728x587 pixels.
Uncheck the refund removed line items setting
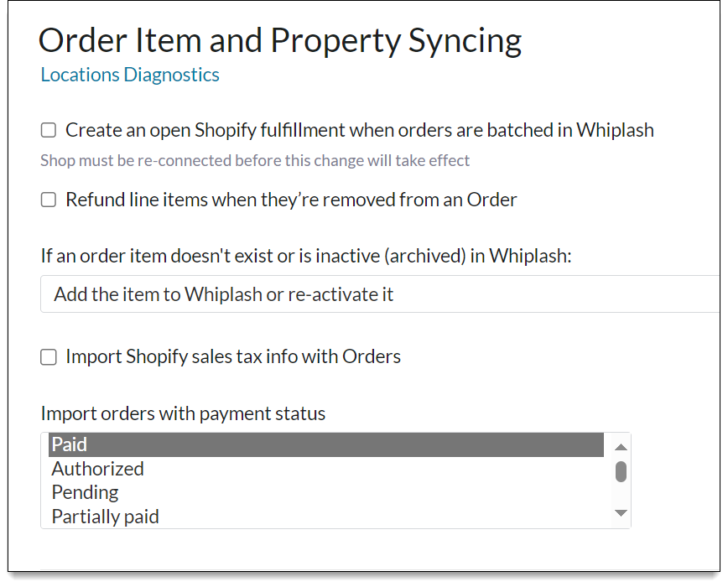click(48, 200)
